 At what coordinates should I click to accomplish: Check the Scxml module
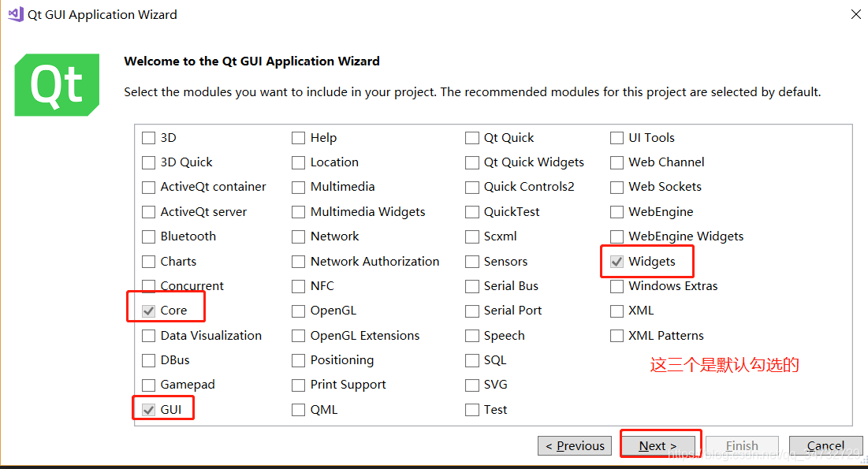(472, 236)
